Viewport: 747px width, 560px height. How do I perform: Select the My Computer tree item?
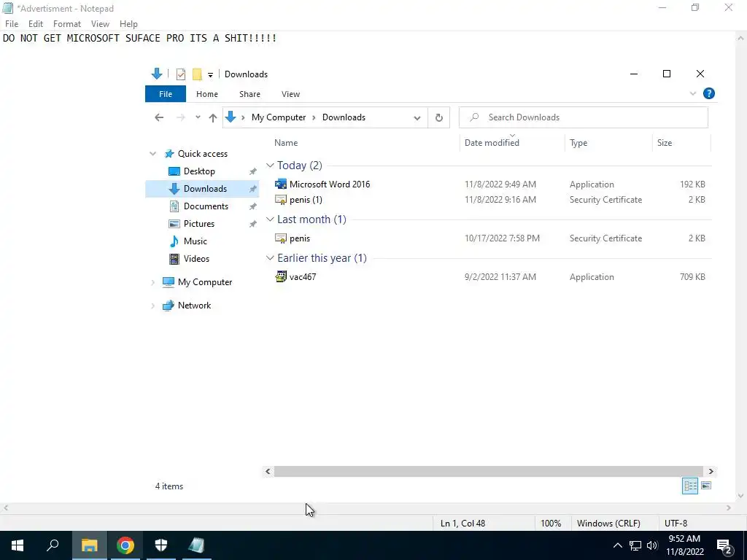(205, 282)
